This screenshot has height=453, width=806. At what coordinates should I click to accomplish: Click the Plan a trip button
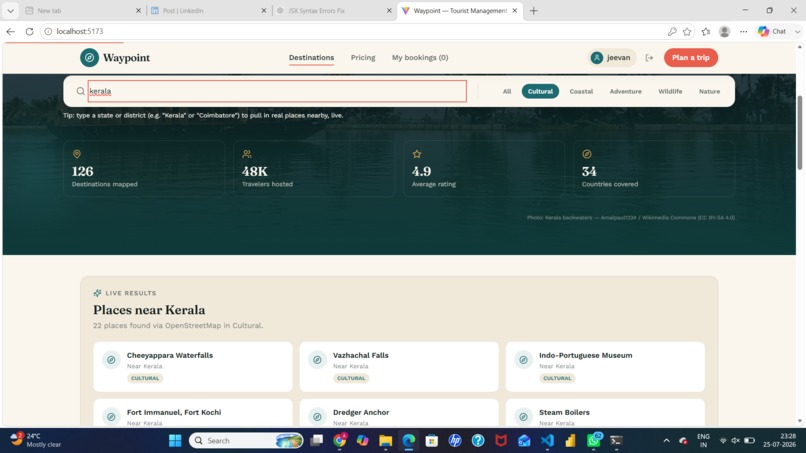tap(691, 58)
